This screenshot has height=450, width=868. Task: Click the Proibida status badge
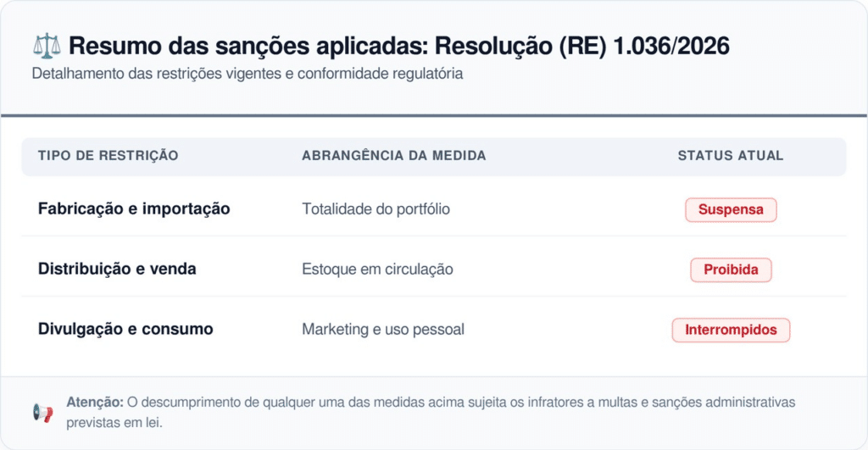731,269
